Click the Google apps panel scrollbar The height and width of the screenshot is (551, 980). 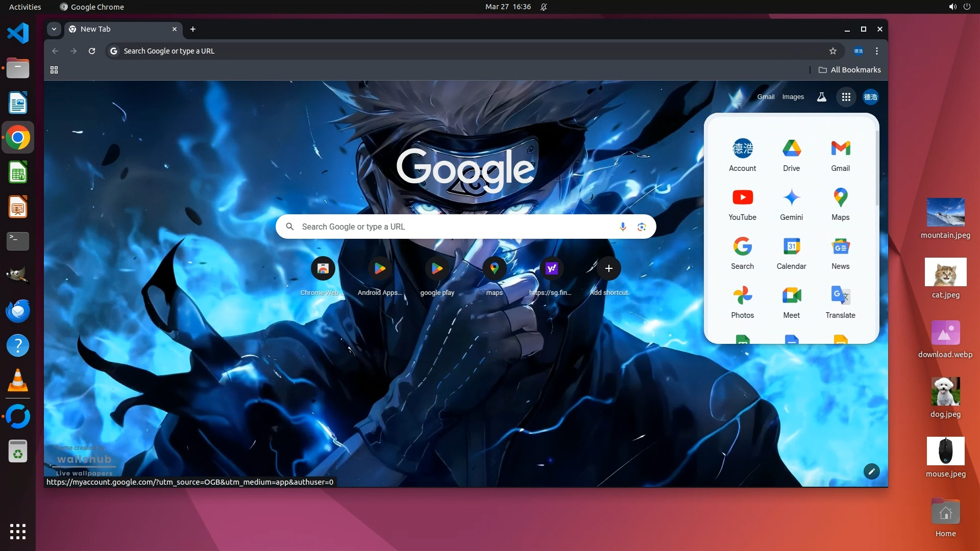coord(877,168)
